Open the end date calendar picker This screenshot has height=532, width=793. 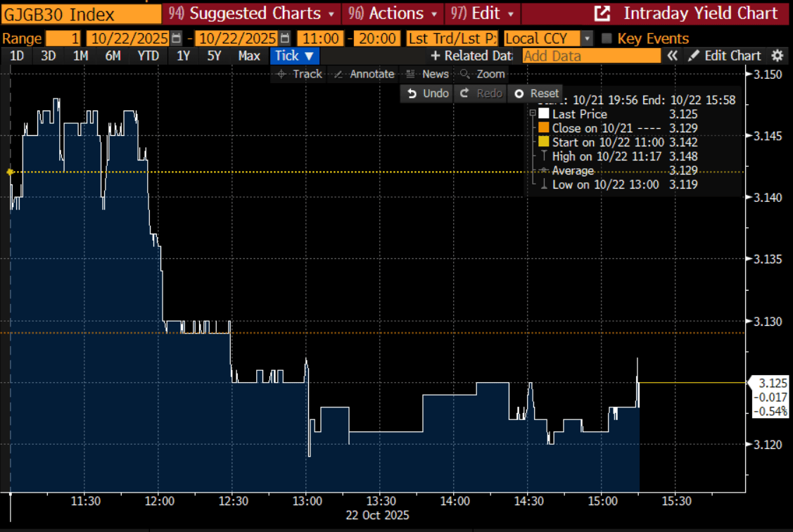(284, 39)
